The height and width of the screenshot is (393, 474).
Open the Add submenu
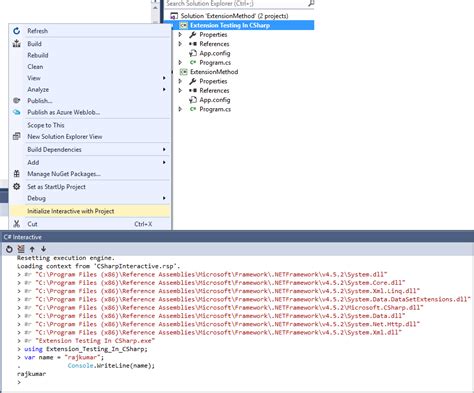90,162
